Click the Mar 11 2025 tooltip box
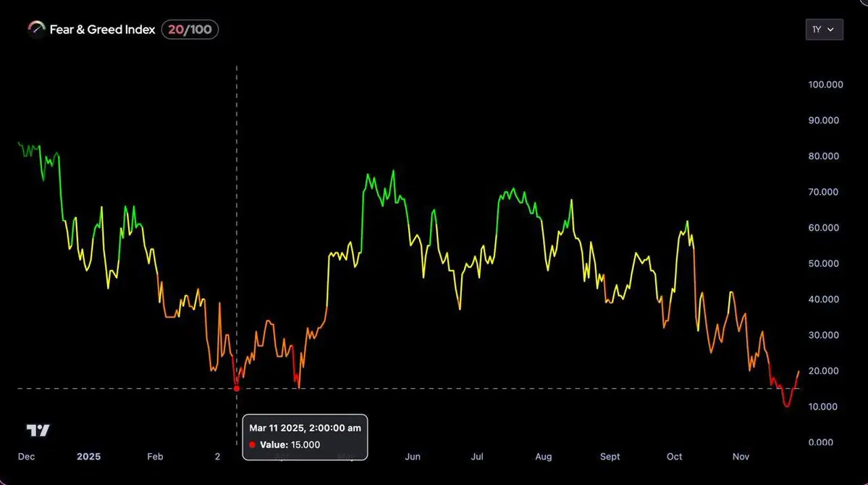Viewport: 868px width, 485px height. (x=305, y=436)
